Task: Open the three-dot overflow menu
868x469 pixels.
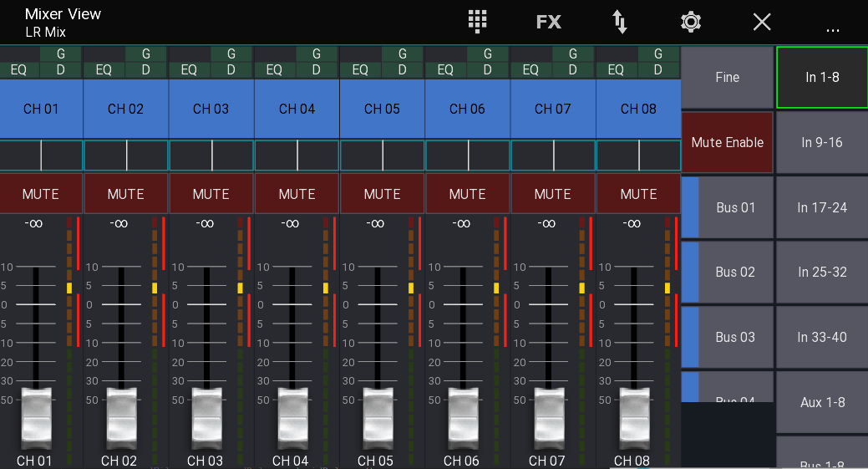Action: [x=832, y=28]
